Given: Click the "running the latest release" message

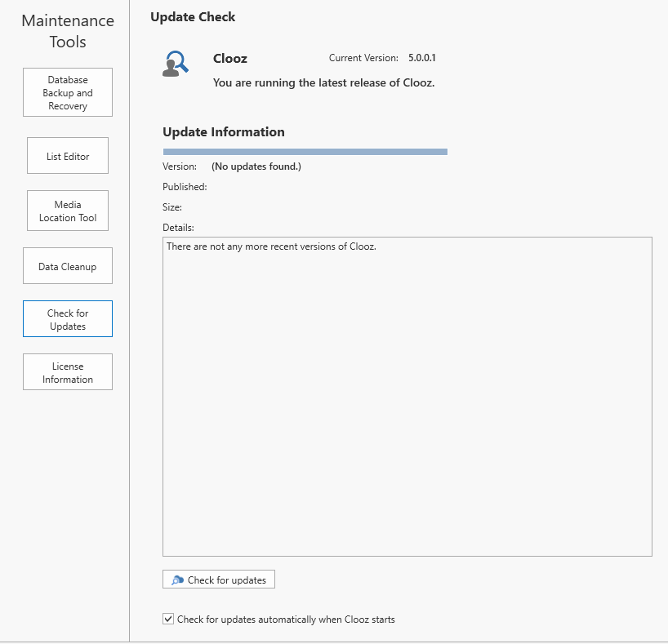Looking at the screenshot, I should click(323, 82).
